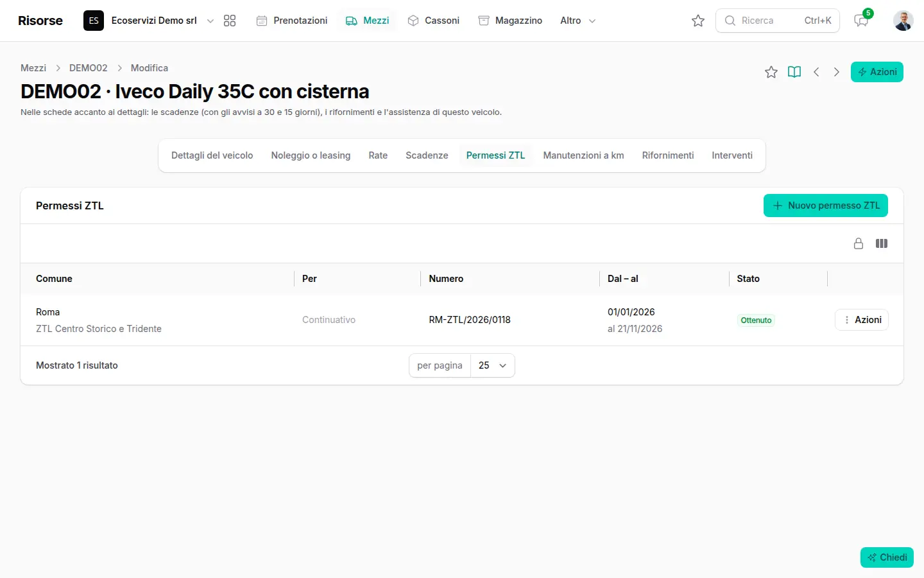Open Mezzi in the navigation
This screenshot has width=924, height=578.
coord(368,21)
